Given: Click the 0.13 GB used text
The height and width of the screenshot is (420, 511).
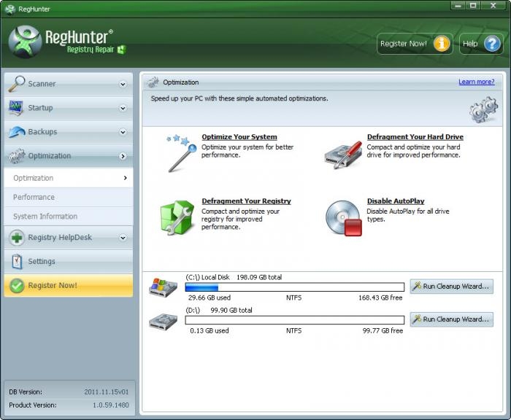Looking at the screenshot, I should tap(210, 330).
